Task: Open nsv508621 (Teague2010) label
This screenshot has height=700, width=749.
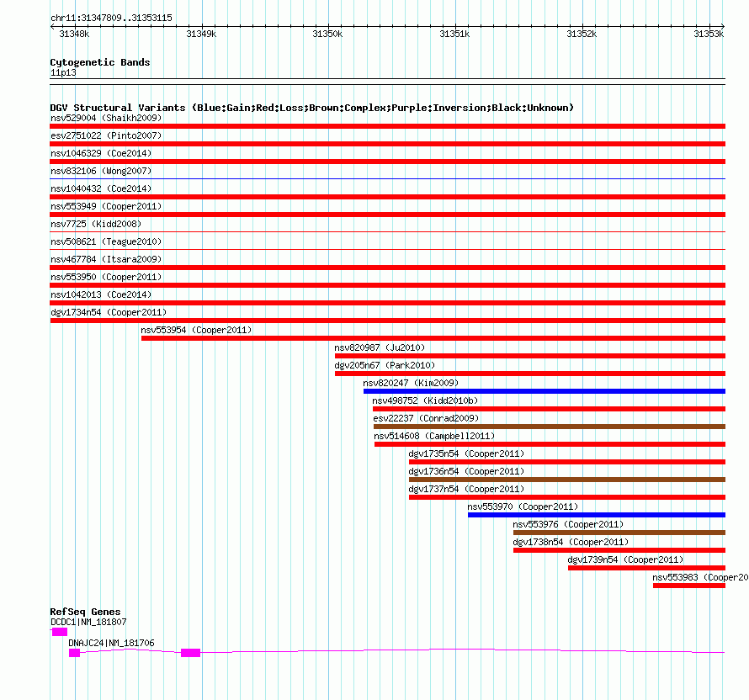Action: (106, 241)
